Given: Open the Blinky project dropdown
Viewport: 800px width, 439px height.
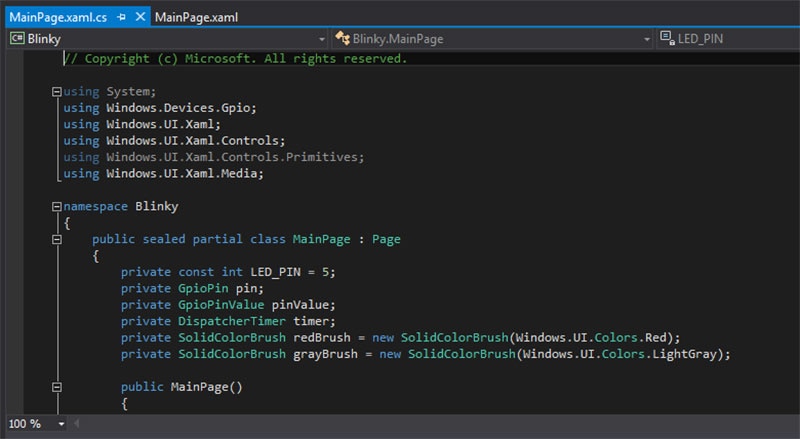Looking at the screenshot, I should tap(321, 39).
